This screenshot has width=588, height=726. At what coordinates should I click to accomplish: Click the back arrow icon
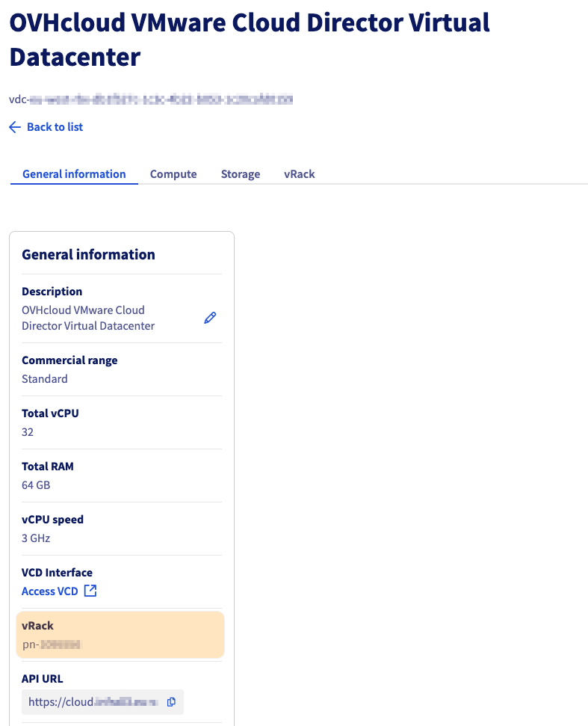15,127
